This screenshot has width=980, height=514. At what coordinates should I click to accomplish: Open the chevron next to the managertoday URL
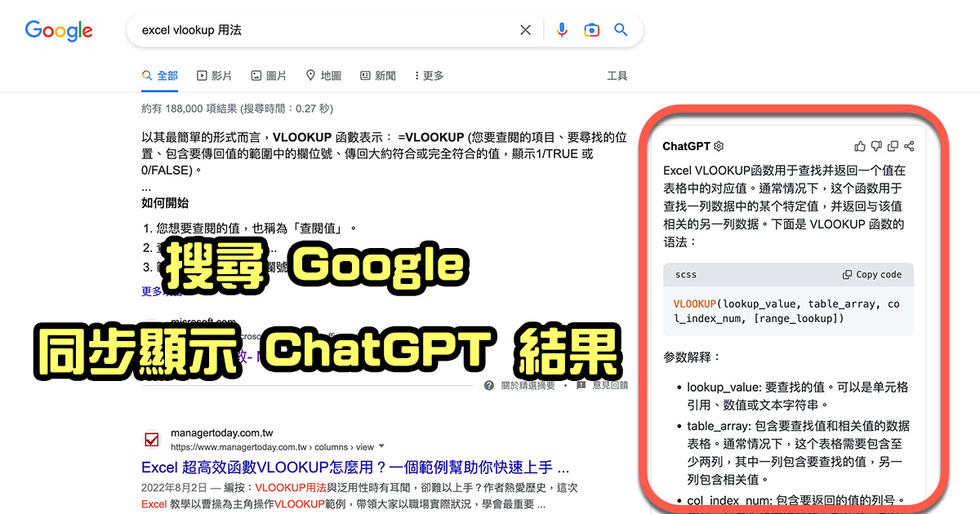point(381,447)
